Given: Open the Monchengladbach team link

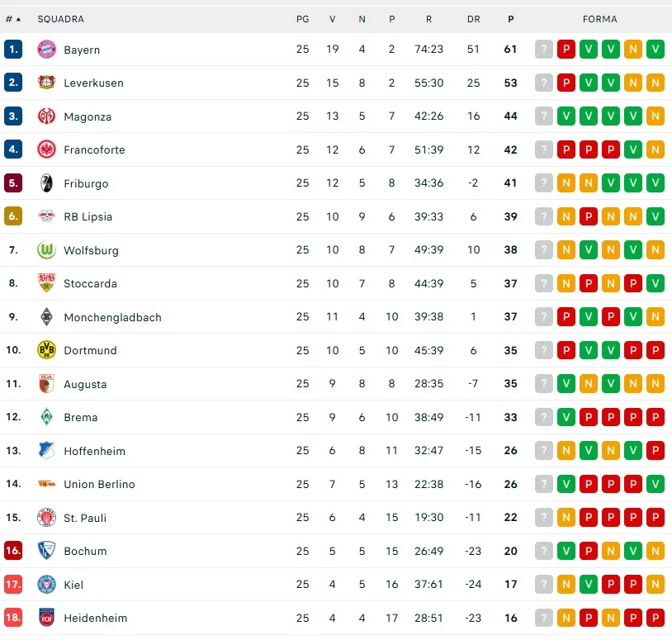Looking at the screenshot, I should point(112,317).
